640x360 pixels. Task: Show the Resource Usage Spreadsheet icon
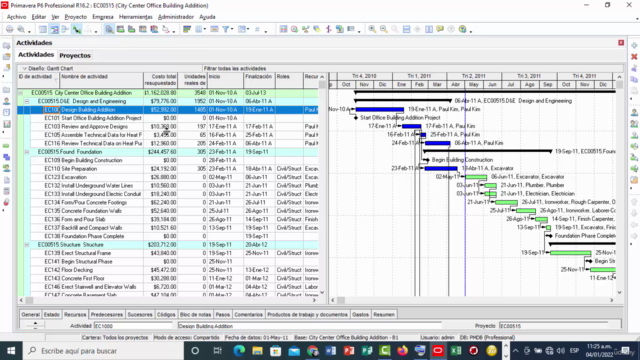pyautogui.click(x=142, y=29)
